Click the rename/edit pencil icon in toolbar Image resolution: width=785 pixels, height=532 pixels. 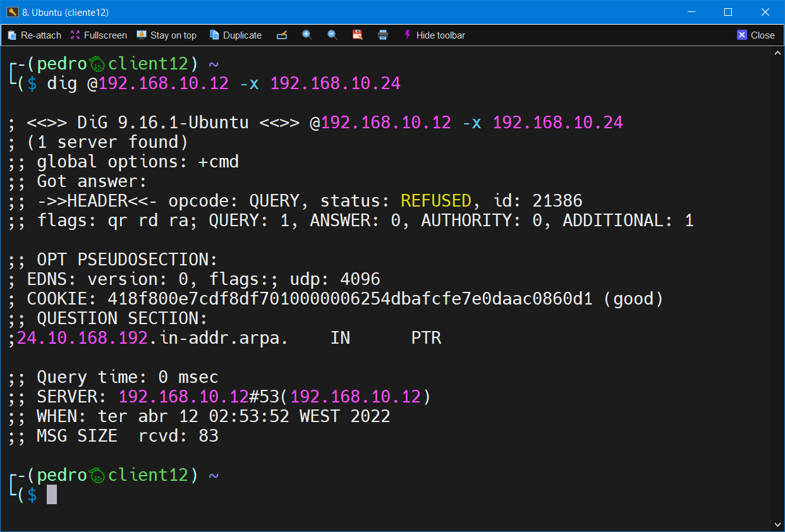click(x=282, y=35)
